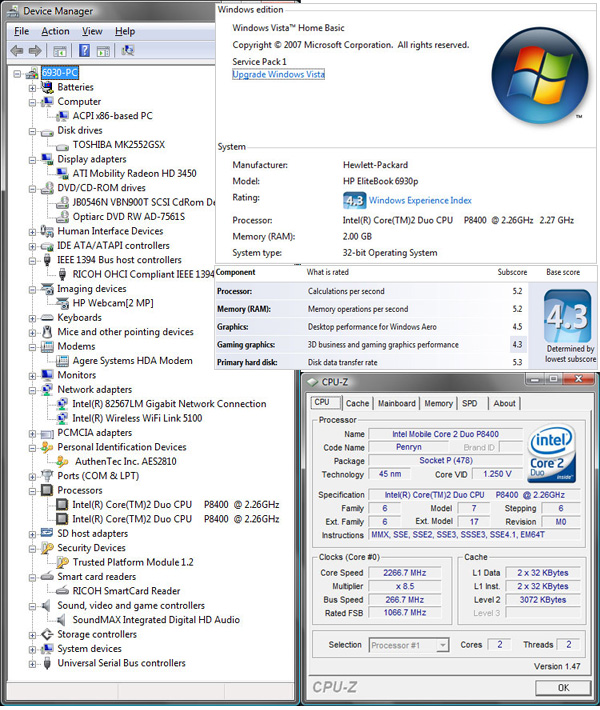Click the Level 2 cache value 3072 KBytes

point(542,600)
